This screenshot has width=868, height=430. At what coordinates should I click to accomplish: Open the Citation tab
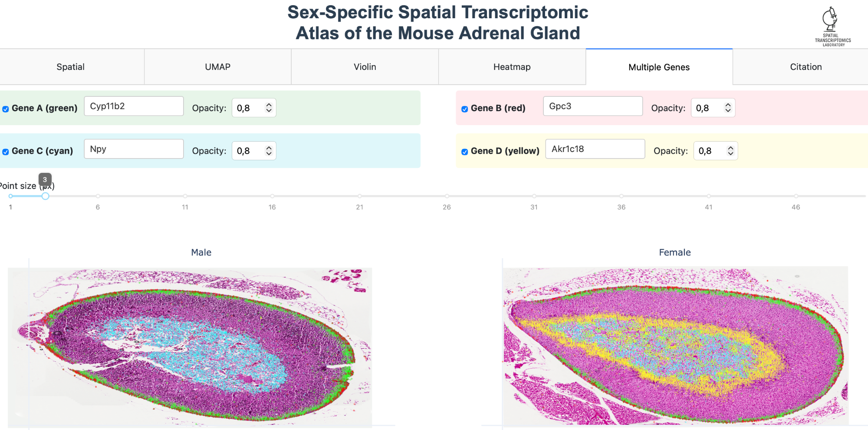point(806,66)
